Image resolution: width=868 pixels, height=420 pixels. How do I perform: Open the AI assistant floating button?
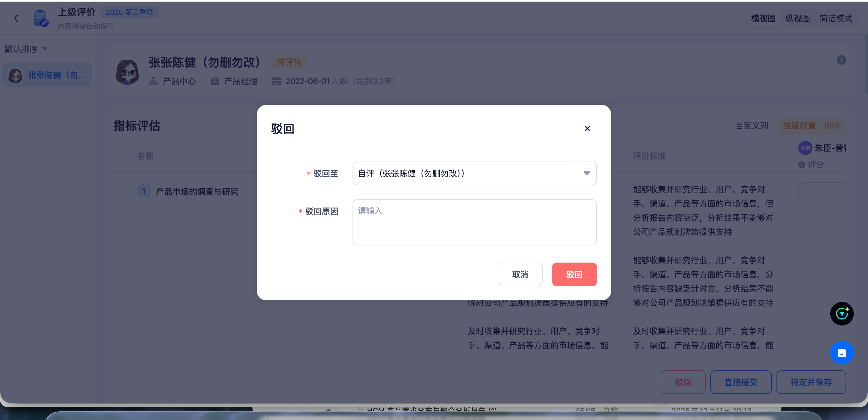pos(841,313)
